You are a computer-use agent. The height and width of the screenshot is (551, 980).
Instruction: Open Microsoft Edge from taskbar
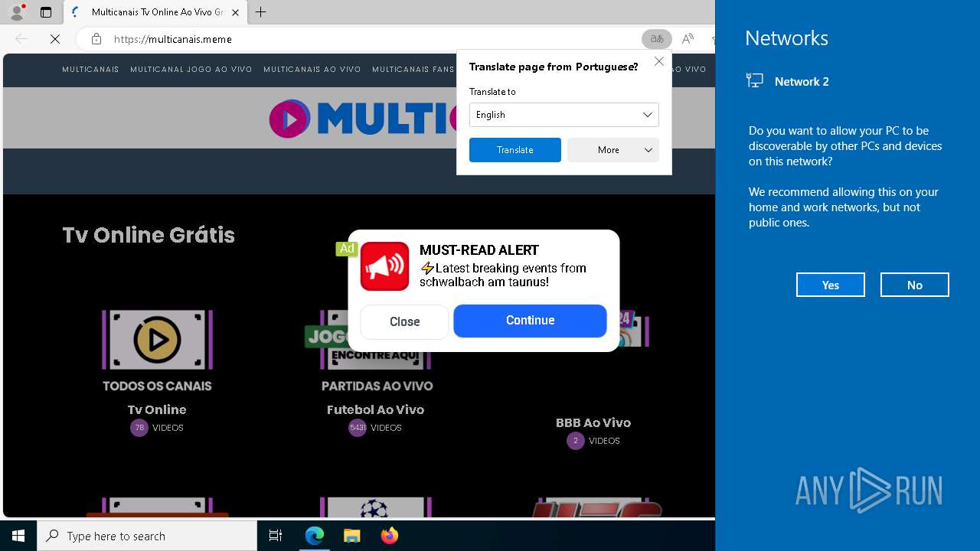click(315, 536)
